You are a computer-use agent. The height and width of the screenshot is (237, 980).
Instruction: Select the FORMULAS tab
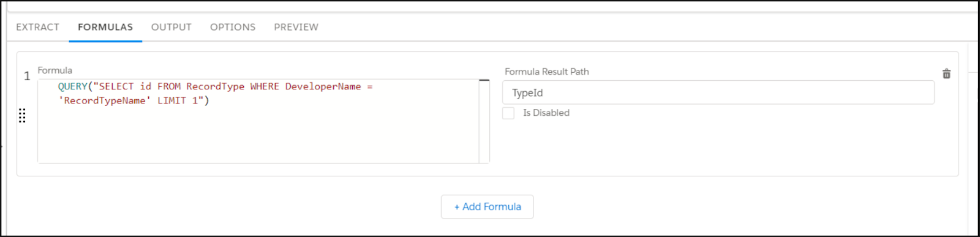[x=105, y=27]
